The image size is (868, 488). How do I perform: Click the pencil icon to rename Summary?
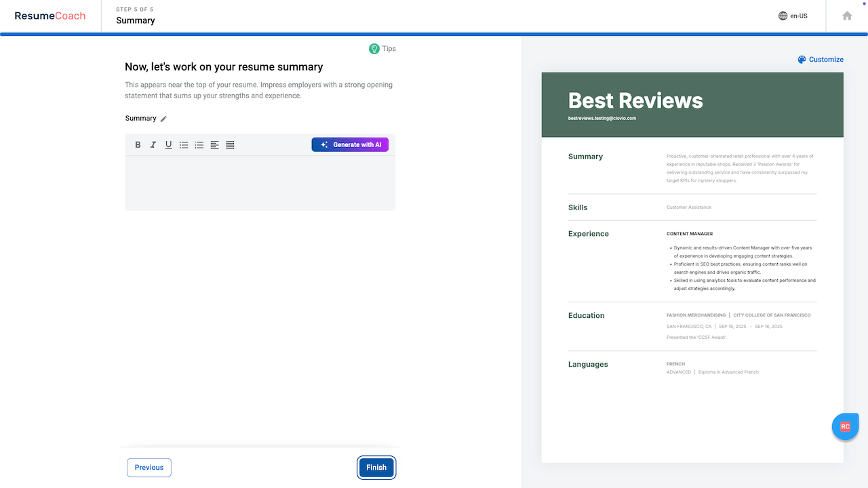click(x=163, y=118)
